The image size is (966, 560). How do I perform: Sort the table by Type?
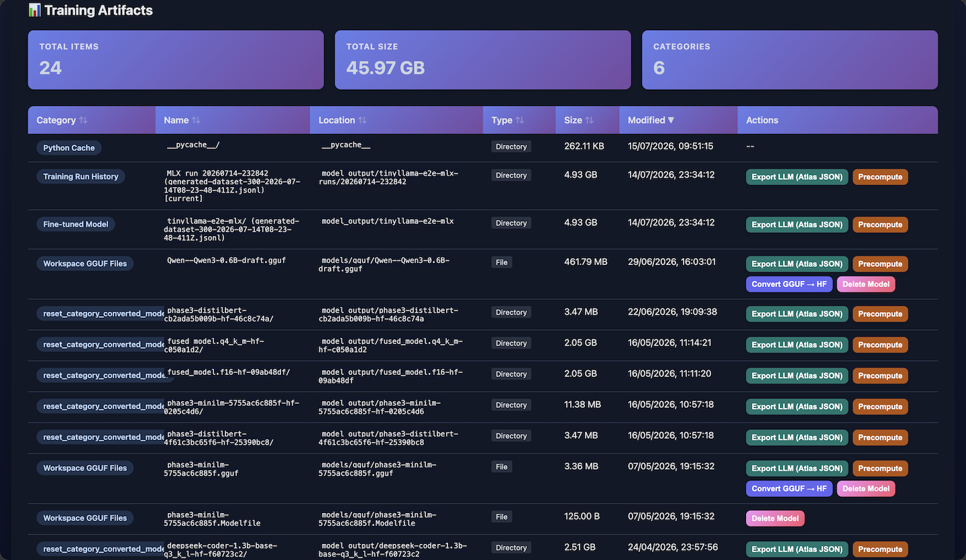520,121
